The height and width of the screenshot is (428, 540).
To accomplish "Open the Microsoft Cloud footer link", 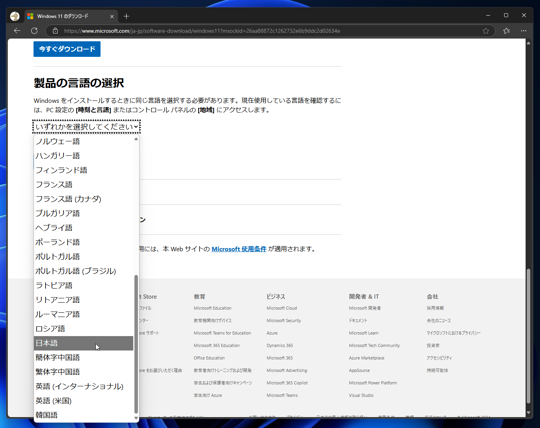I will [x=282, y=308].
